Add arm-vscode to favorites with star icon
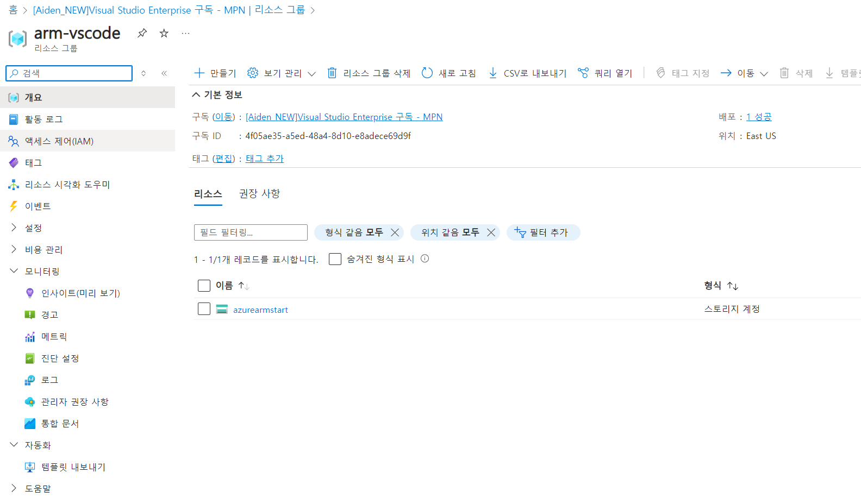This screenshot has width=861, height=504. point(164,33)
